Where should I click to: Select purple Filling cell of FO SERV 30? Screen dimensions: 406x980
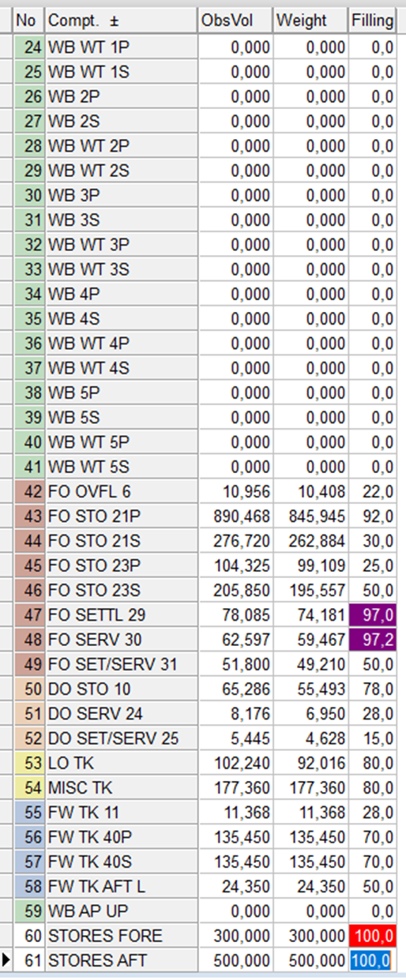click(372, 640)
